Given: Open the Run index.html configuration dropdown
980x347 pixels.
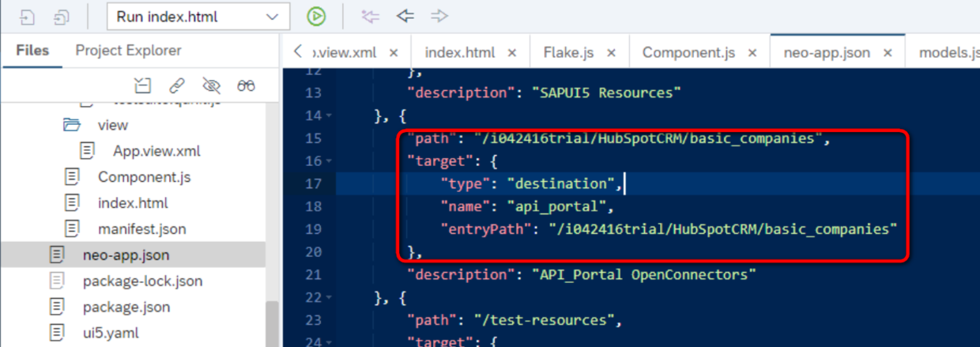Looking at the screenshot, I should (x=197, y=17).
